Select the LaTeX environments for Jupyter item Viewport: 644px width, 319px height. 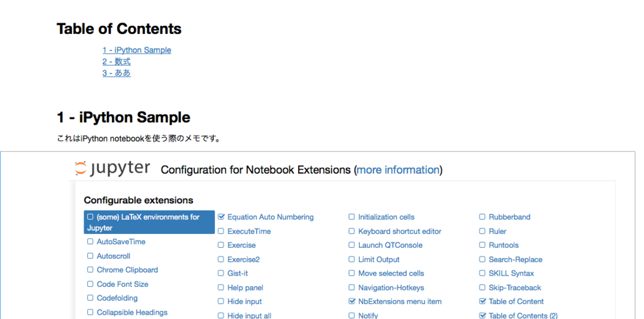(149, 222)
